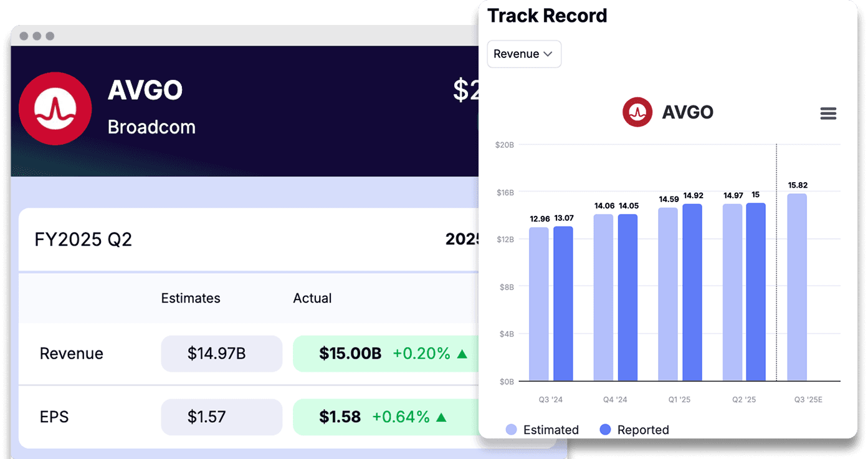Click the $16B y-axis label
Screen dimensions: 868x459
pos(505,192)
